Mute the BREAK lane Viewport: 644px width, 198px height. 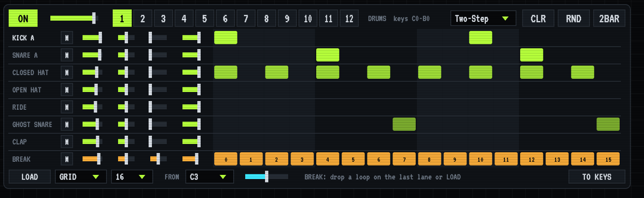[66, 159]
